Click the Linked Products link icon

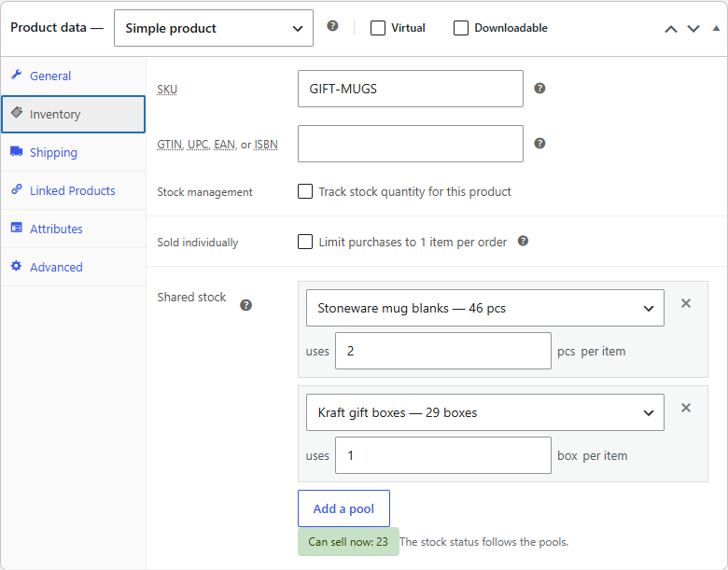(x=17, y=189)
